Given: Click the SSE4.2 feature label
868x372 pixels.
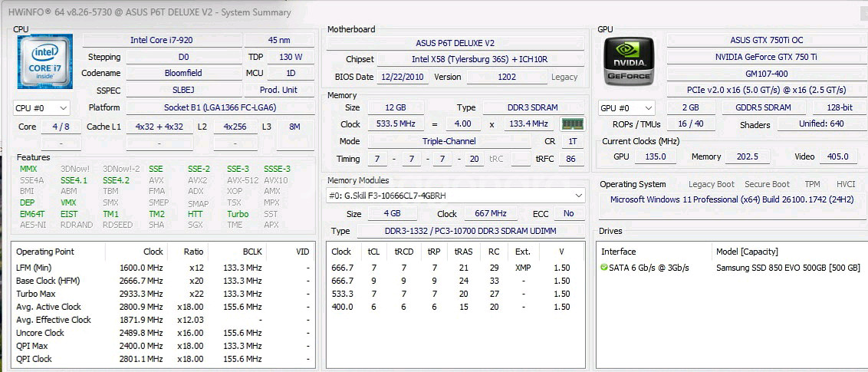Looking at the screenshot, I should 118,180.
